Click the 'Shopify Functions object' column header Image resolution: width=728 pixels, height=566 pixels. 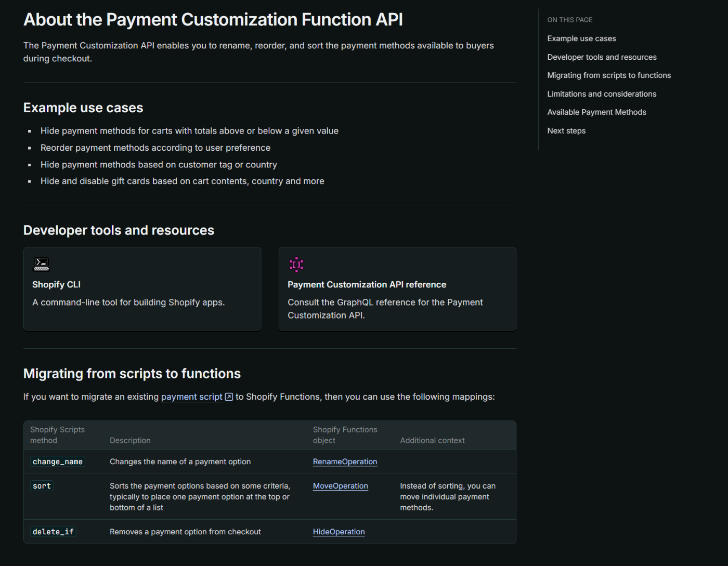pos(345,435)
